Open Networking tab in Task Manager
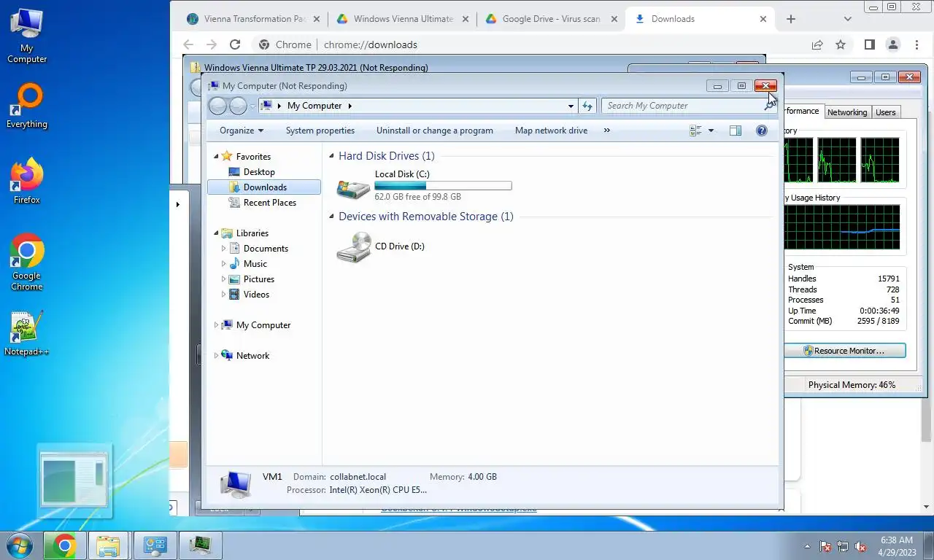The width and height of the screenshot is (934, 560). tap(847, 112)
